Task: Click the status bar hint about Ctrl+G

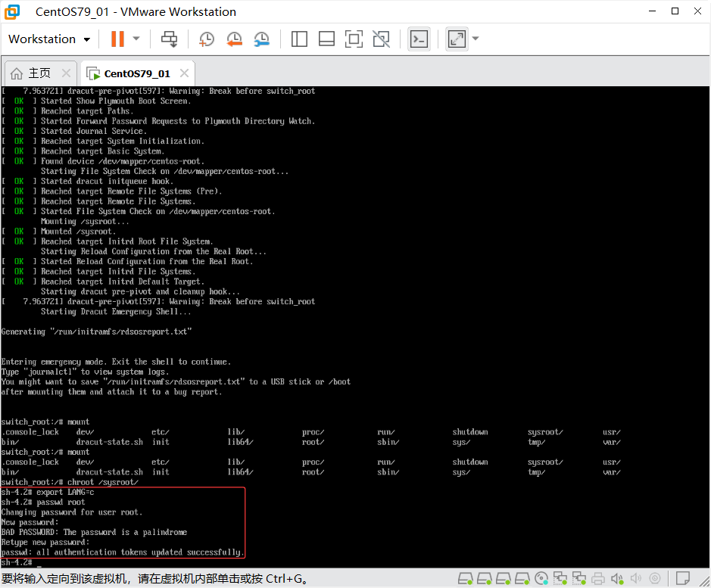Action: tap(155, 579)
